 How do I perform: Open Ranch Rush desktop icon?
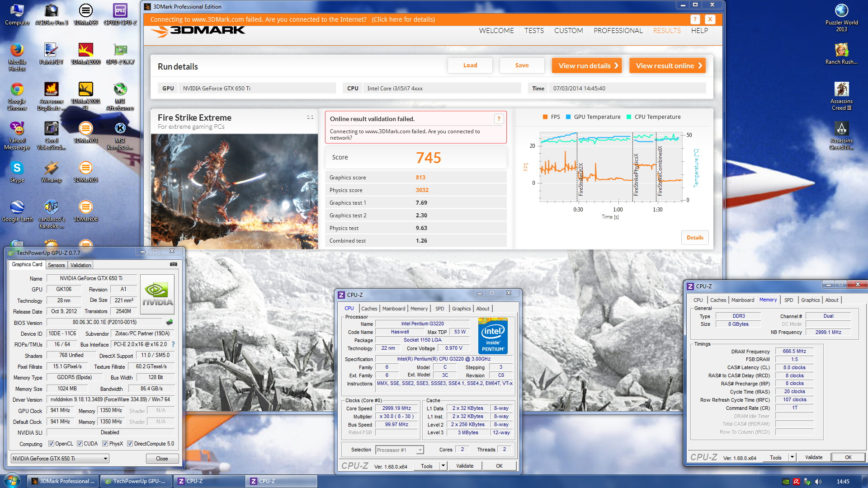(x=841, y=54)
